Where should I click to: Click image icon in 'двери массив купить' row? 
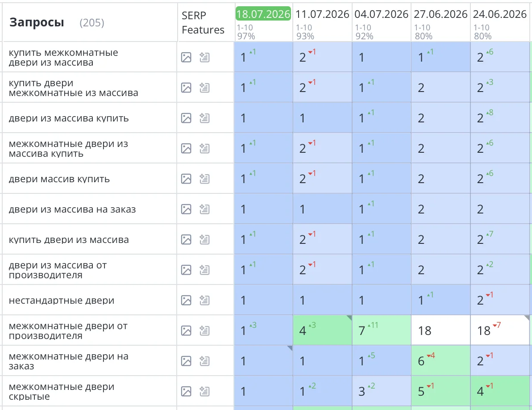point(186,179)
